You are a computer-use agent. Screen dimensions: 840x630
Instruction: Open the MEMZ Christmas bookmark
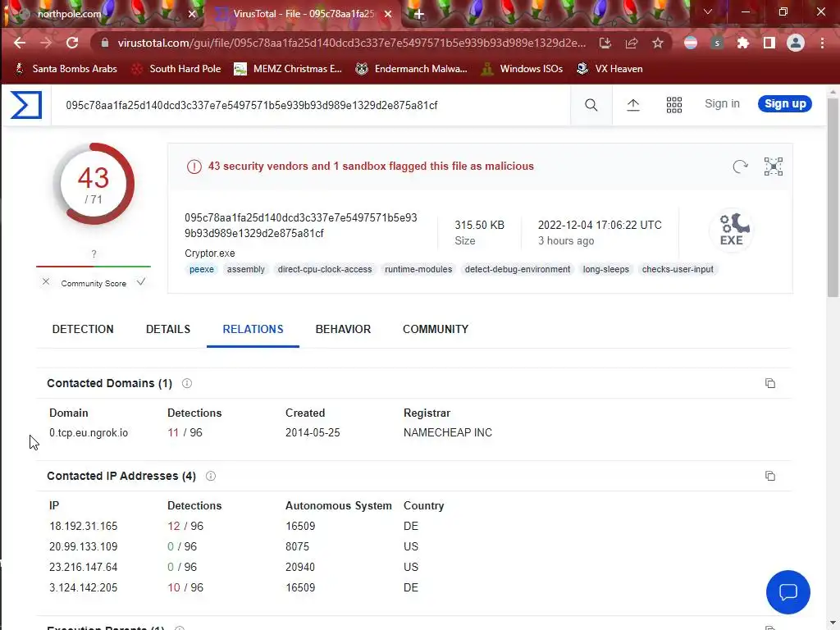tap(288, 69)
